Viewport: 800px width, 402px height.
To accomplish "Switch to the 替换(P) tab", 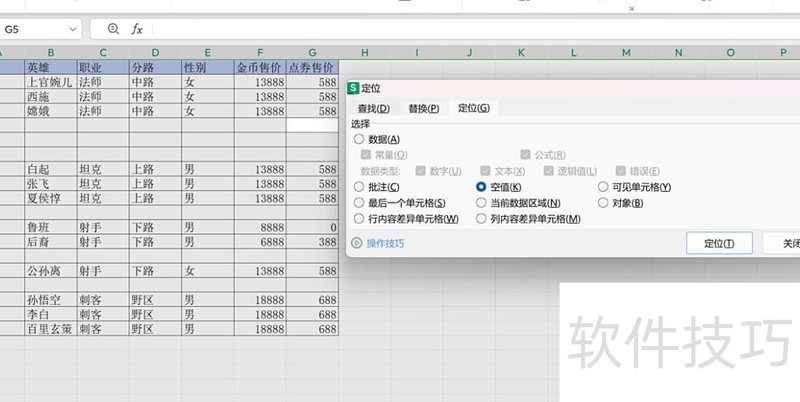I will click(423, 108).
